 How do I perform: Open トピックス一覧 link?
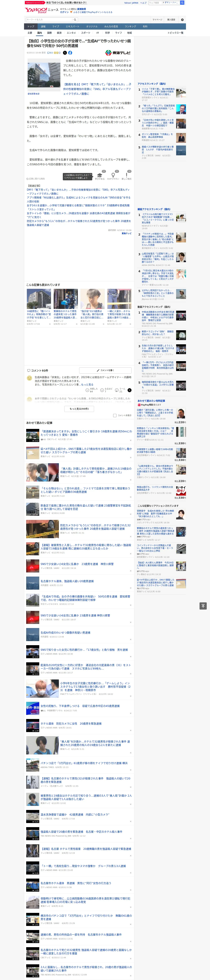(175, 33)
